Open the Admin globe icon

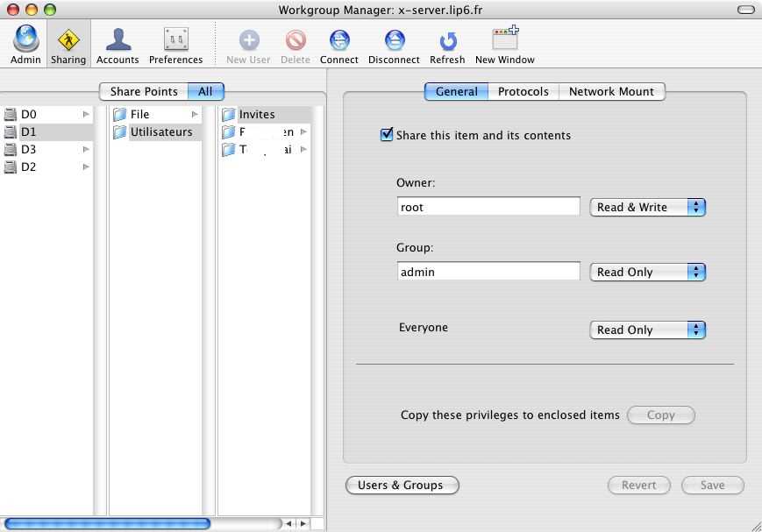(25, 40)
